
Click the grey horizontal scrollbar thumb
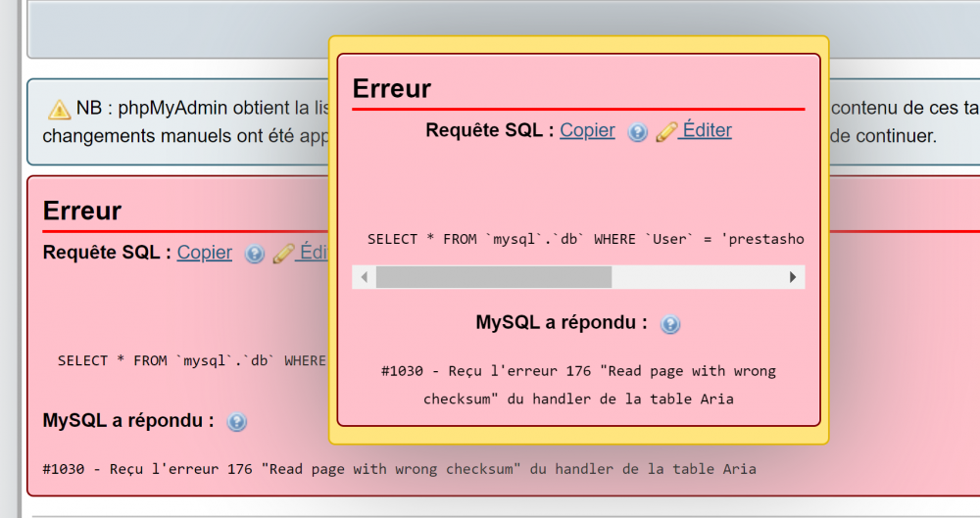pyautogui.click(x=494, y=277)
